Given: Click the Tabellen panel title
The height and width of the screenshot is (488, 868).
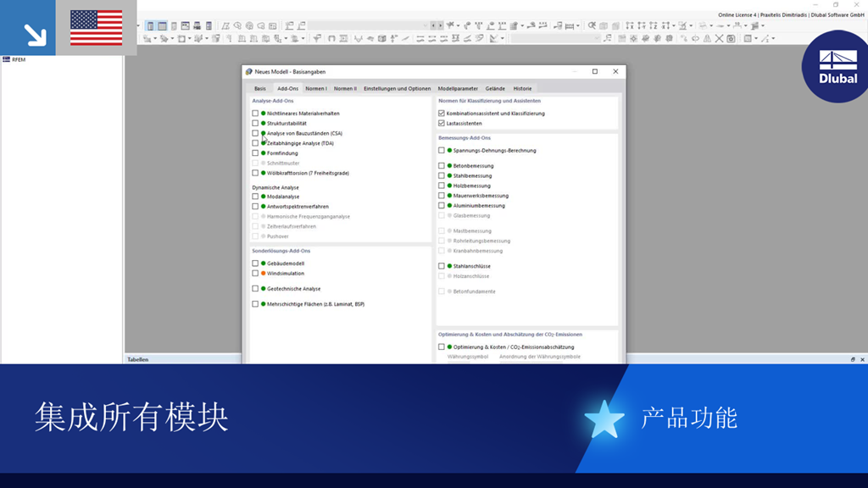Looking at the screenshot, I should point(138,359).
